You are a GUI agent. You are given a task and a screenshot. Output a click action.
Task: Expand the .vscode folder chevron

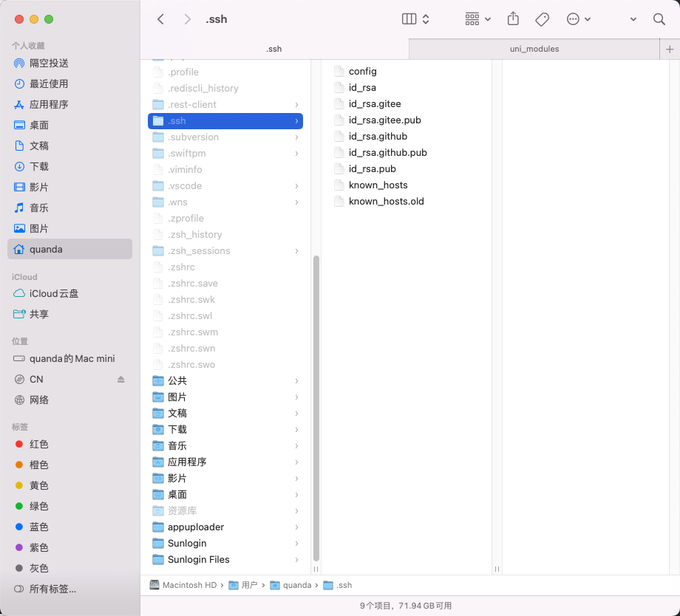296,186
